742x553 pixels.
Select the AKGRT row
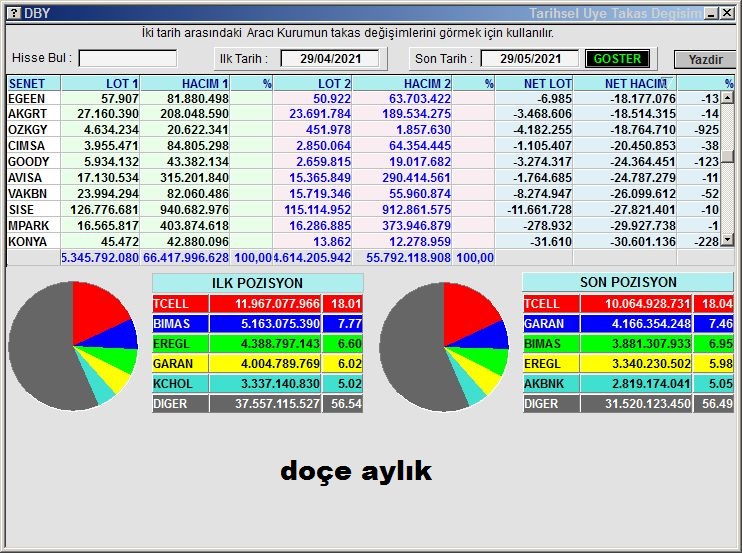pyautogui.click(x=363, y=114)
